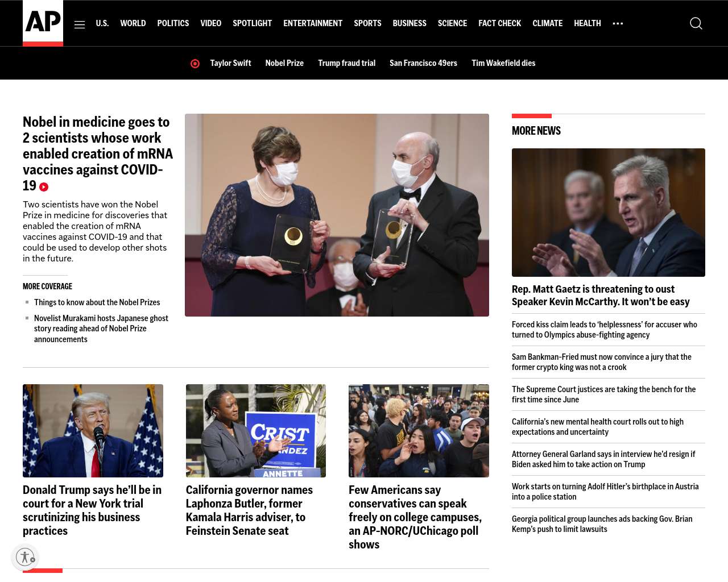Screen dimensions: 728x582
Task: Open Georgia political group ads article
Action: click(602, 524)
